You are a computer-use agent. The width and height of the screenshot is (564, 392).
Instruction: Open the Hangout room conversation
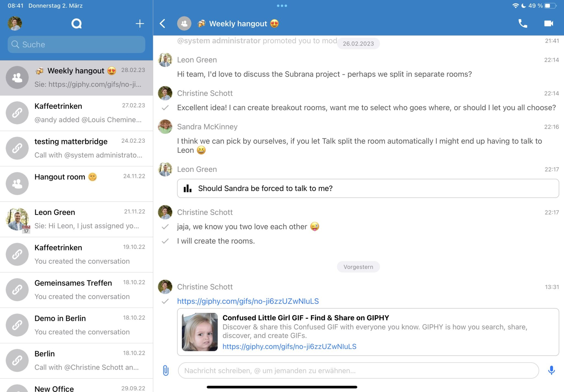point(76,183)
